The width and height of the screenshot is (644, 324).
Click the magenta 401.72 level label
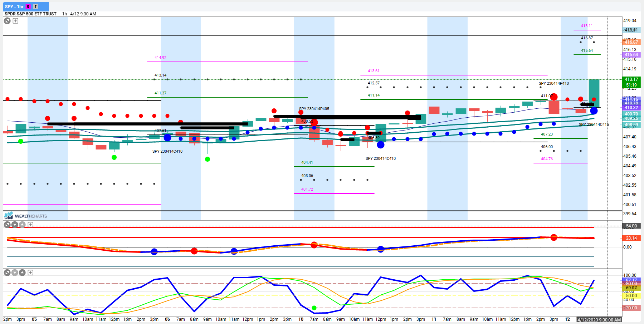pos(307,189)
